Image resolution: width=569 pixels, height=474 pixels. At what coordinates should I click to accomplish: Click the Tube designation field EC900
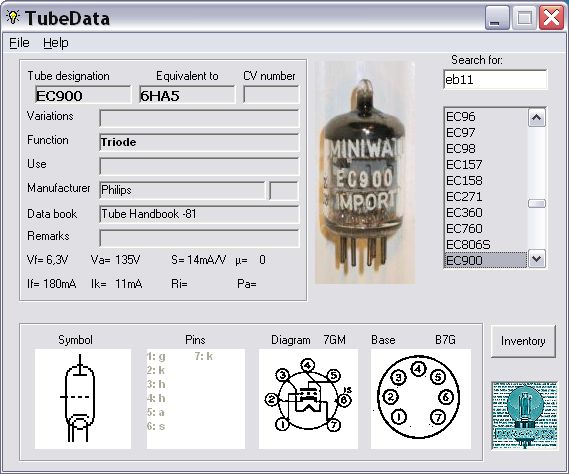click(83, 95)
